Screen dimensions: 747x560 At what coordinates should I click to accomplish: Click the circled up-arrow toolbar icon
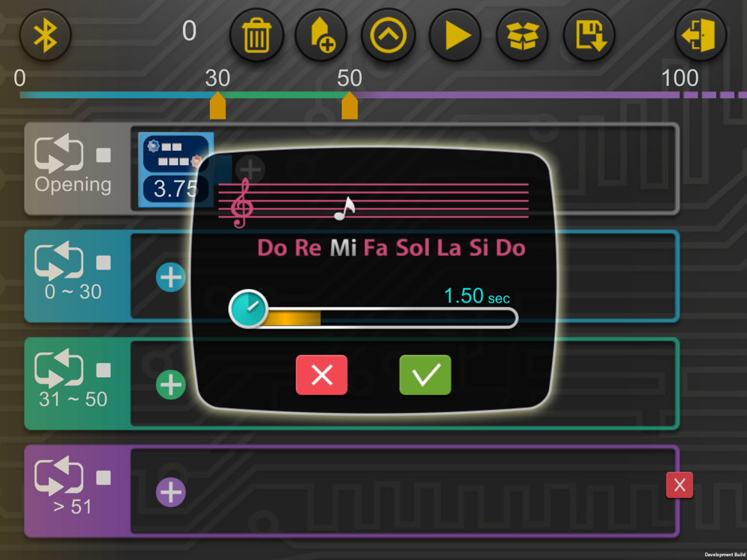[x=388, y=36]
